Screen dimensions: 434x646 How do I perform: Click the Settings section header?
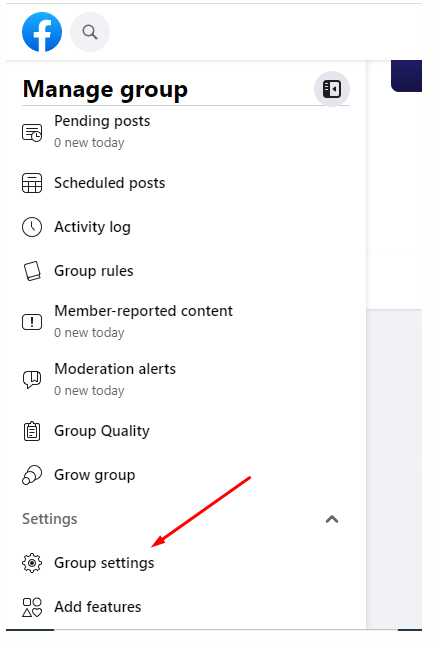click(49, 519)
